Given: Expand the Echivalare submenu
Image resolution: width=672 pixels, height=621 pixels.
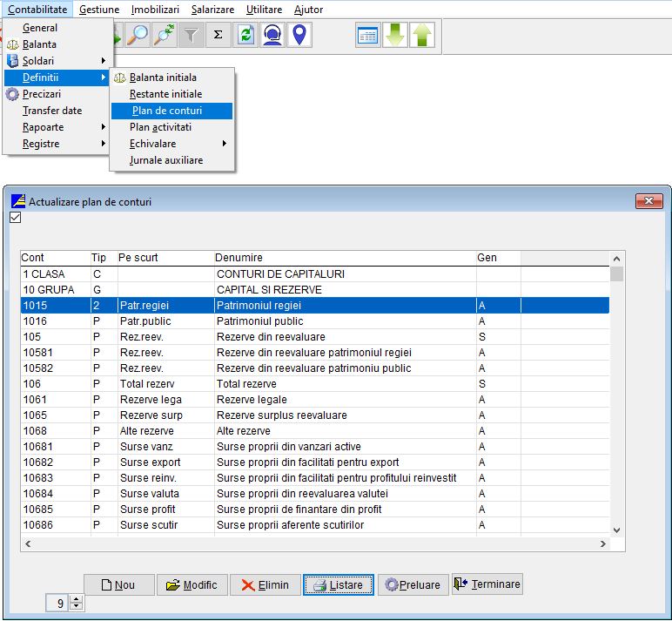Looking at the screenshot, I should click(224, 144).
